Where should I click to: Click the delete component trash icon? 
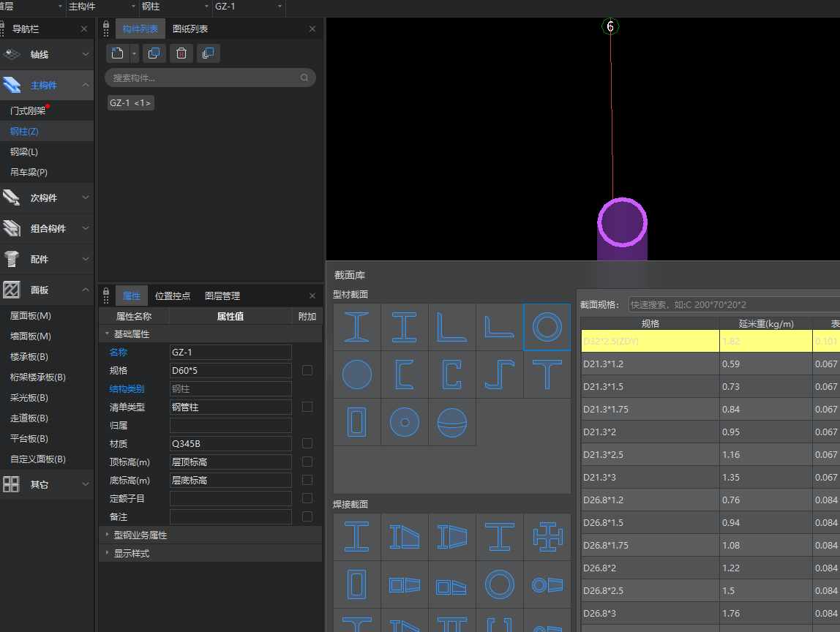pyautogui.click(x=181, y=53)
